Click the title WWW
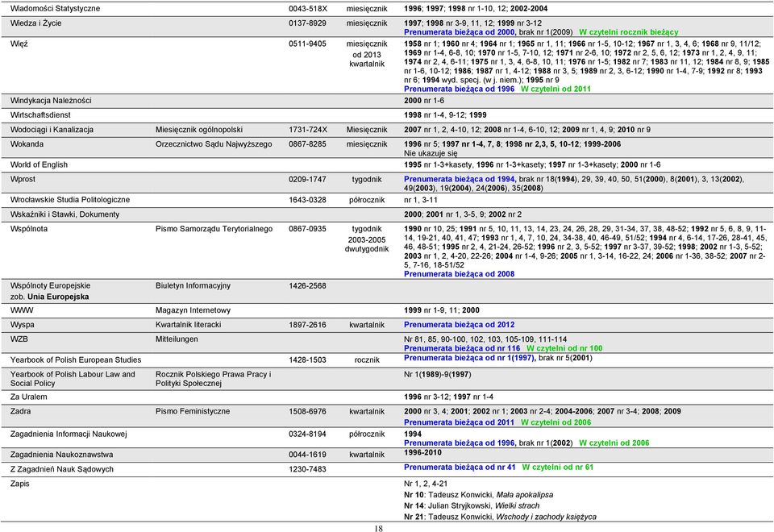774x532 pixels. (x=21, y=310)
